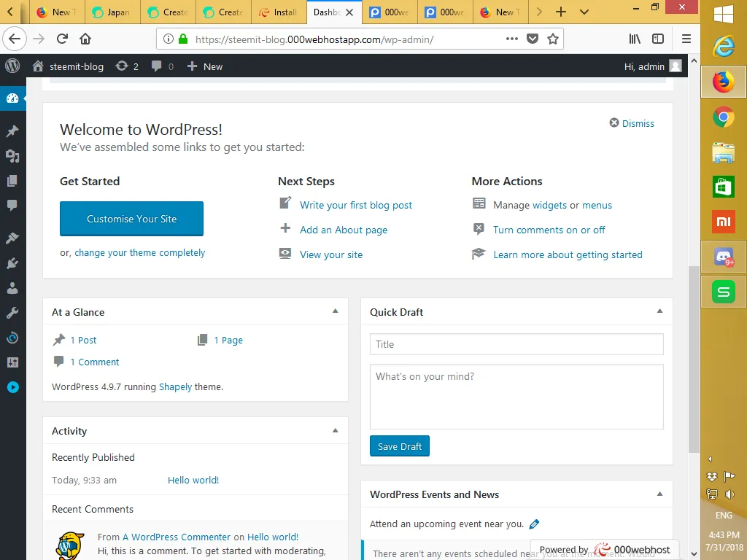Open page actions three-dot menu
The image size is (747, 560).
click(511, 39)
